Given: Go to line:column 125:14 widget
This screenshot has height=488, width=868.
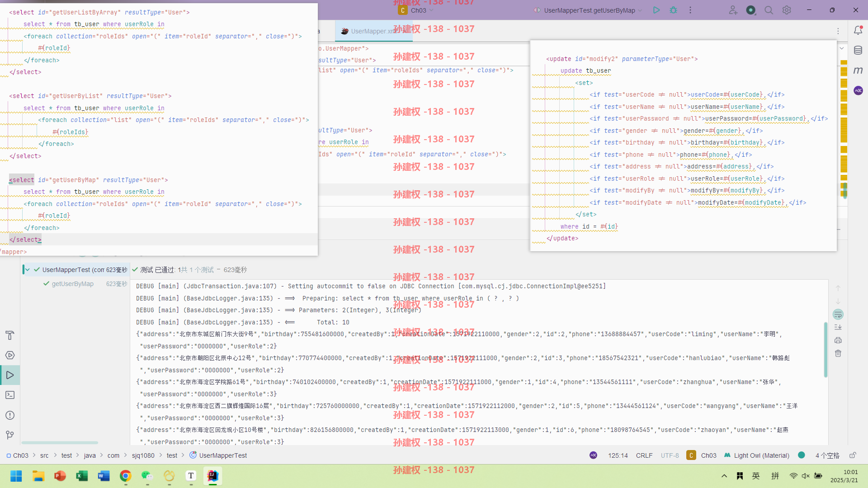Looking at the screenshot, I should pos(618,455).
